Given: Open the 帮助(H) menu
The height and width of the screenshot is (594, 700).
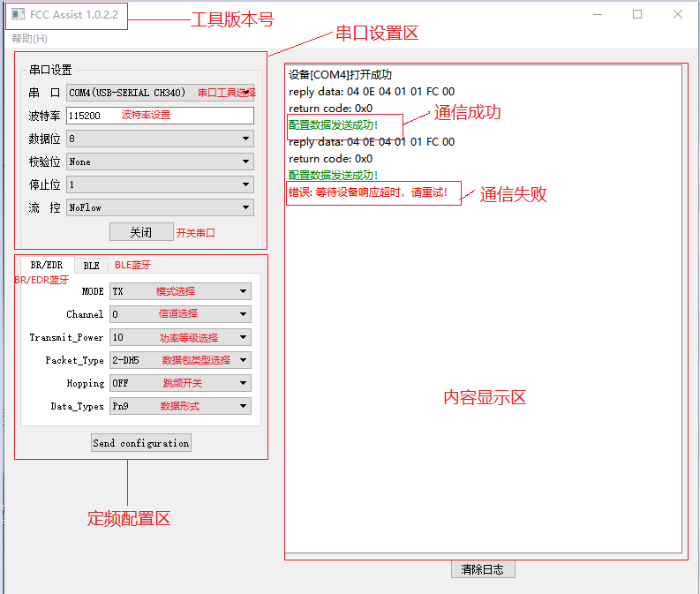Looking at the screenshot, I should (x=29, y=38).
